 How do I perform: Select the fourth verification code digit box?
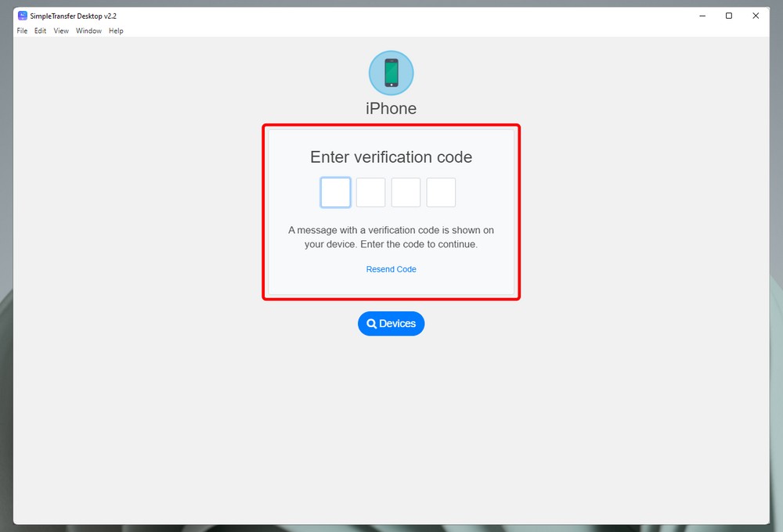click(x=441, y=192)
